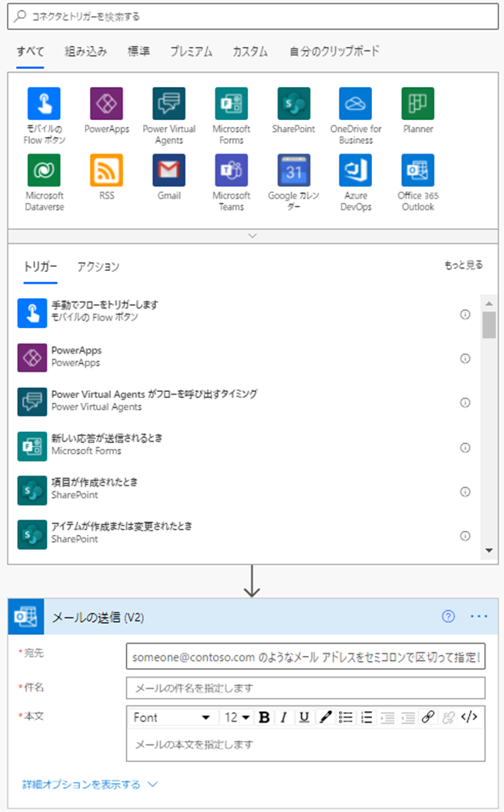Open help for メールの送信 (V2) action

pyautogui.click(x=448, y=616)
